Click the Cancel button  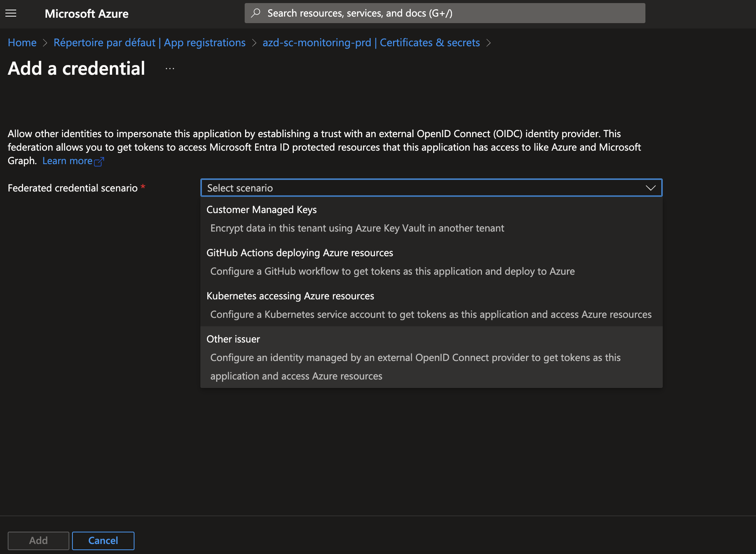point(103,541)
